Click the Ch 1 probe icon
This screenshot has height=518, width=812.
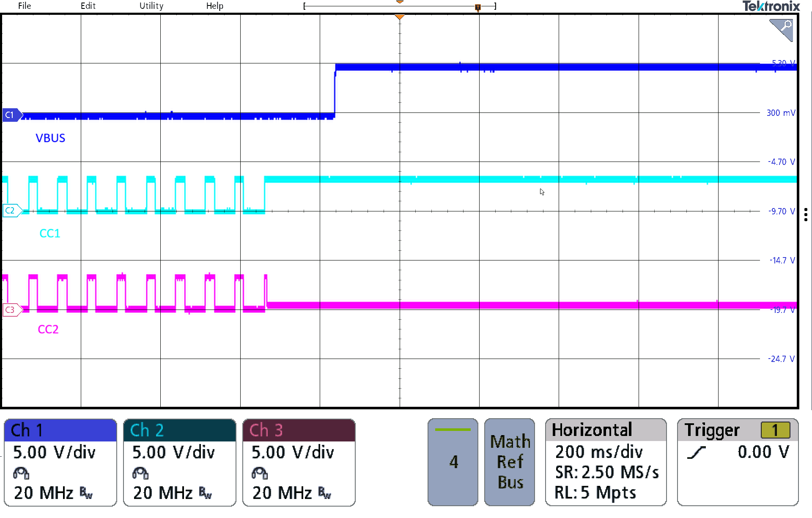(21, 473)
